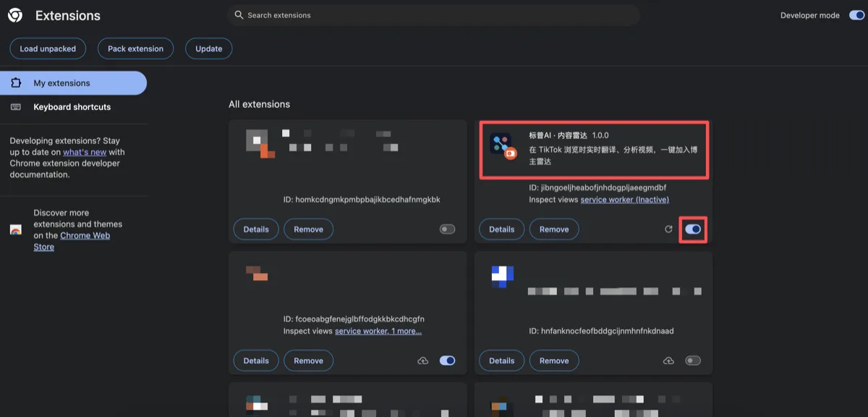Click cloud icon in hnfanknocfeofbddgcijnmhnfnkdnaad card
The height and width of the screenshot is (417, 868).
click(669, 361)
